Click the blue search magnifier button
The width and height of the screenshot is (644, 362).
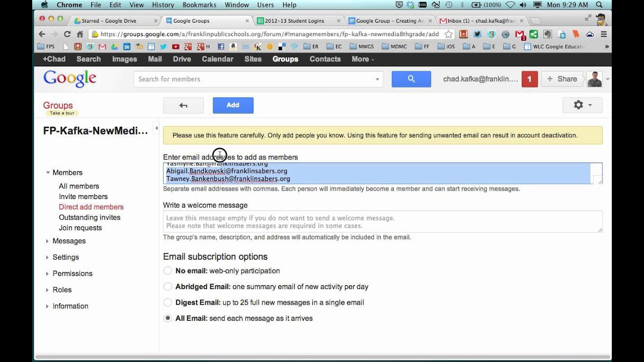(411, 79)
